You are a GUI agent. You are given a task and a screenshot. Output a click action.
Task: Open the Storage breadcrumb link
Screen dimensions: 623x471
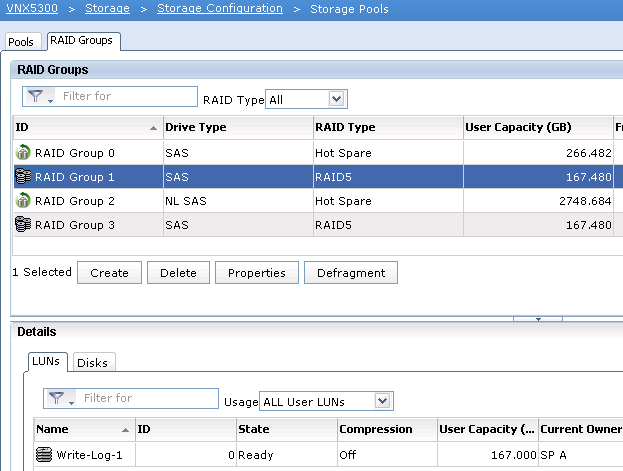tap(107, 8)
